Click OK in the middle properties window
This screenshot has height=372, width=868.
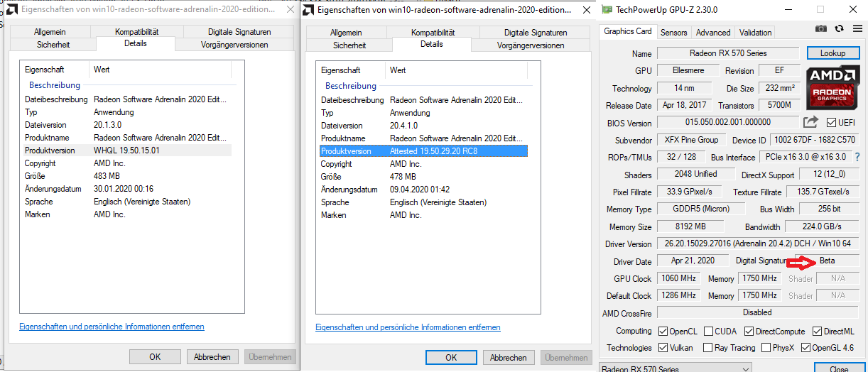coord(451,357)
